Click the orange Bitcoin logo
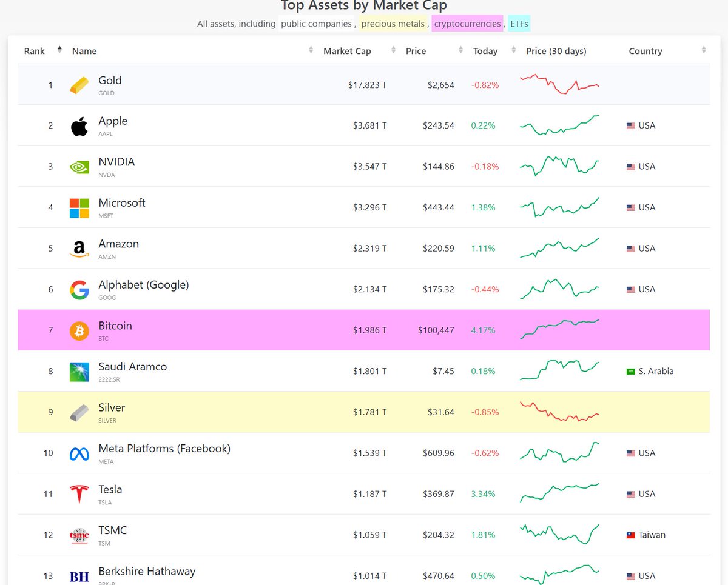 tap(79, 330)
